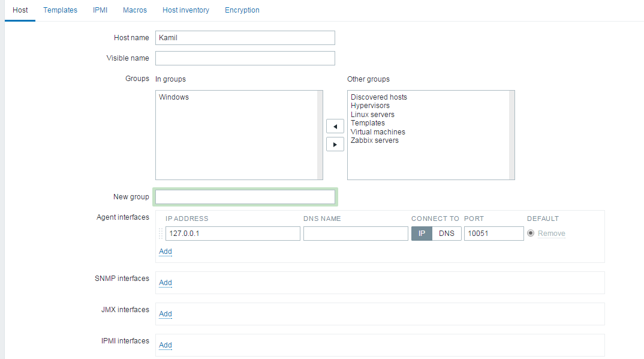
Task: Switch connection mode to IP
Action: [422, 233]
